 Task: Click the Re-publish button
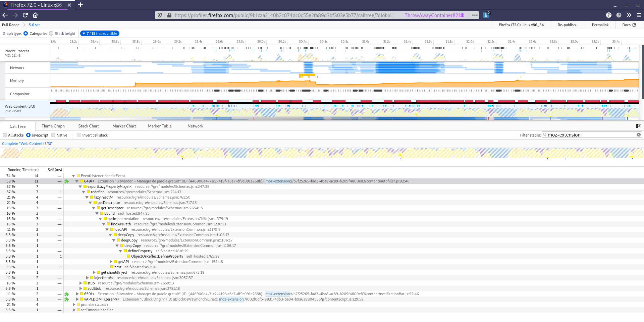pyautogui.click(x=568, y=25)
